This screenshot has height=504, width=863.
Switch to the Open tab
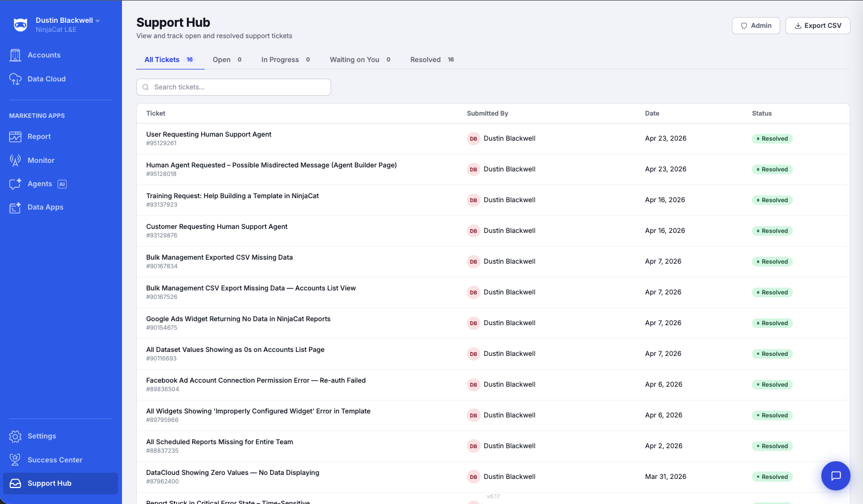[x=227, y=60]
